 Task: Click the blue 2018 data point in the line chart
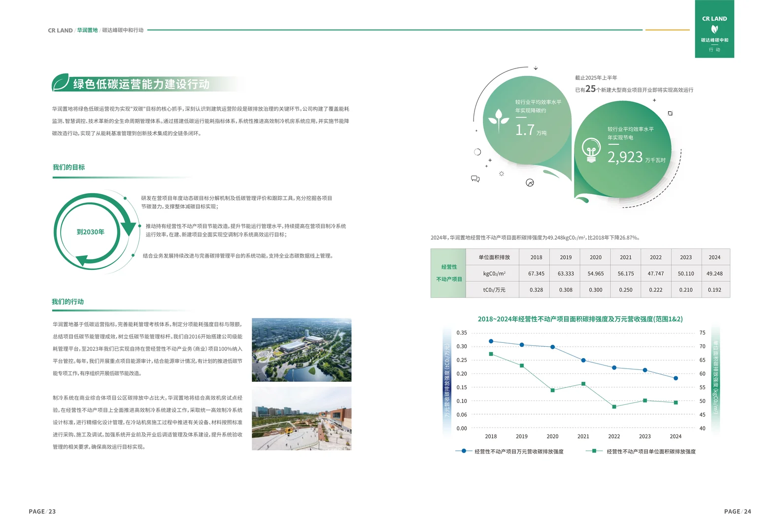tap(491, 341)
